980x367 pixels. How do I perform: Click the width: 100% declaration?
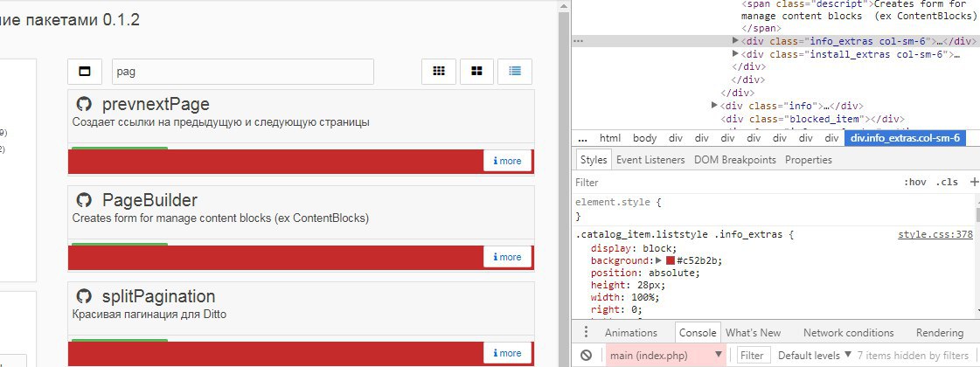(625, 297)
